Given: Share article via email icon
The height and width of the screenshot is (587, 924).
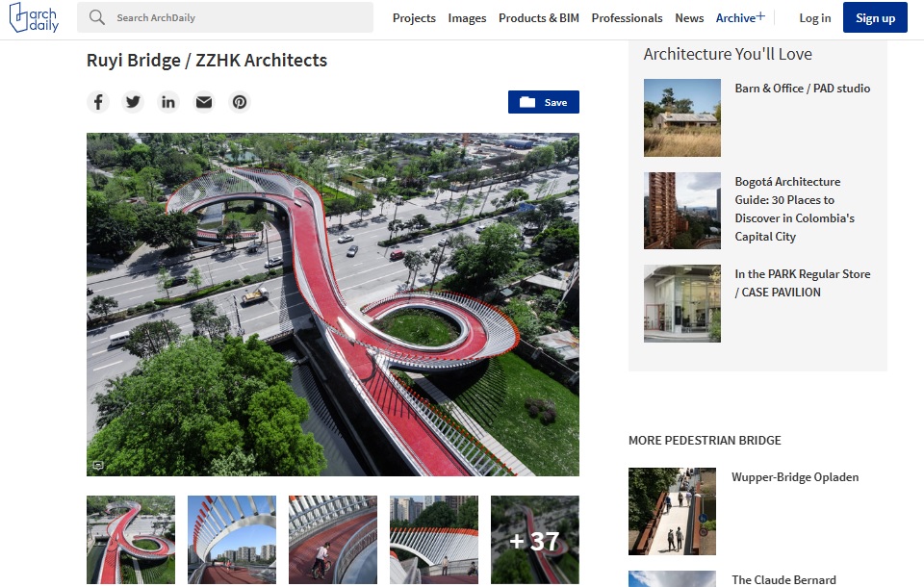Looking at the screenshot, I should pyautogui.click(x=204, y=102).
